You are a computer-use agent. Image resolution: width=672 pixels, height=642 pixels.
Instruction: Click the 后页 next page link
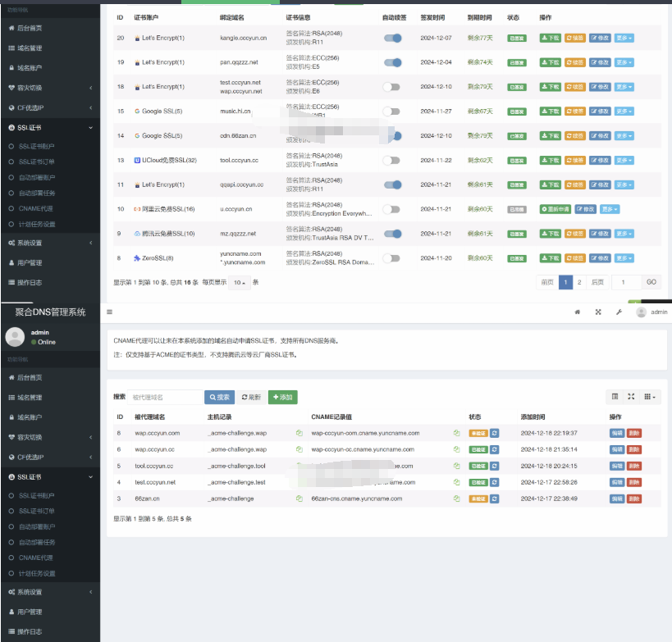(597, 282)
